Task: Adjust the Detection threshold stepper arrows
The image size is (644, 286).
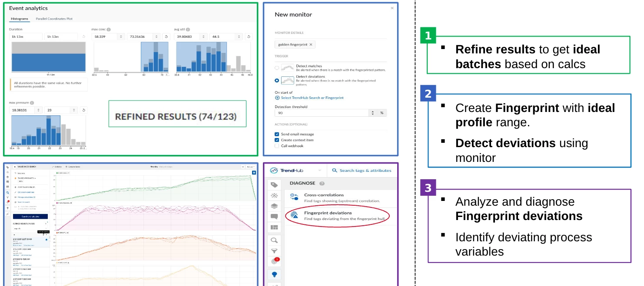Action: tap(372, 113)
